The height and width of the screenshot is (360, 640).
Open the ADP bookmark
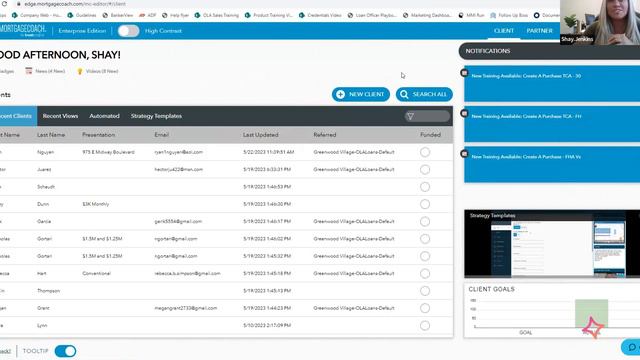148,15
